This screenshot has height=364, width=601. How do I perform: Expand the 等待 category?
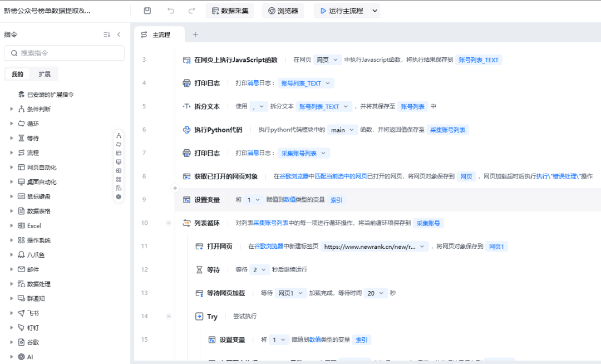pyautogui.click(x=12, y=138)
